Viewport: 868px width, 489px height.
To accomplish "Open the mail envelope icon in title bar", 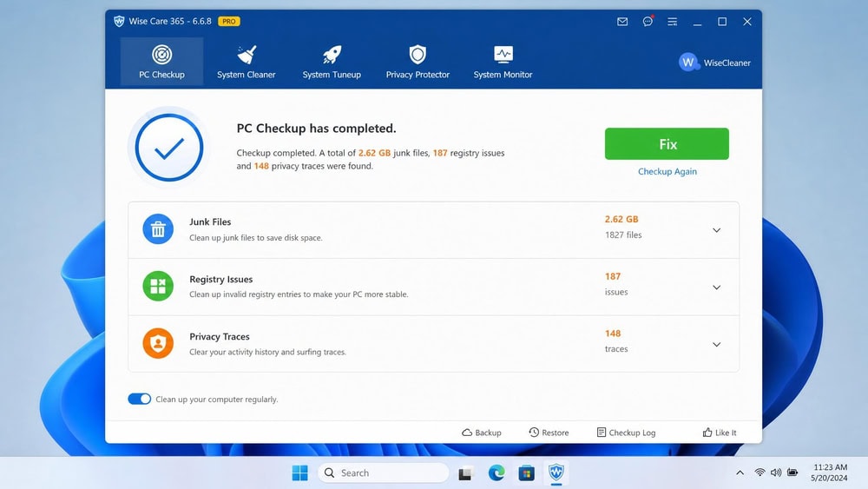I will (622, 22).
